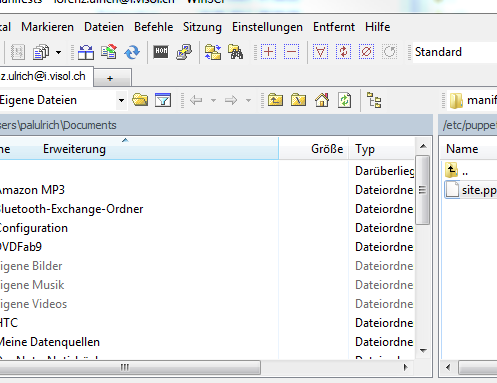
Task: Select the Amazon MP3 folder
Action: [32, 190]
